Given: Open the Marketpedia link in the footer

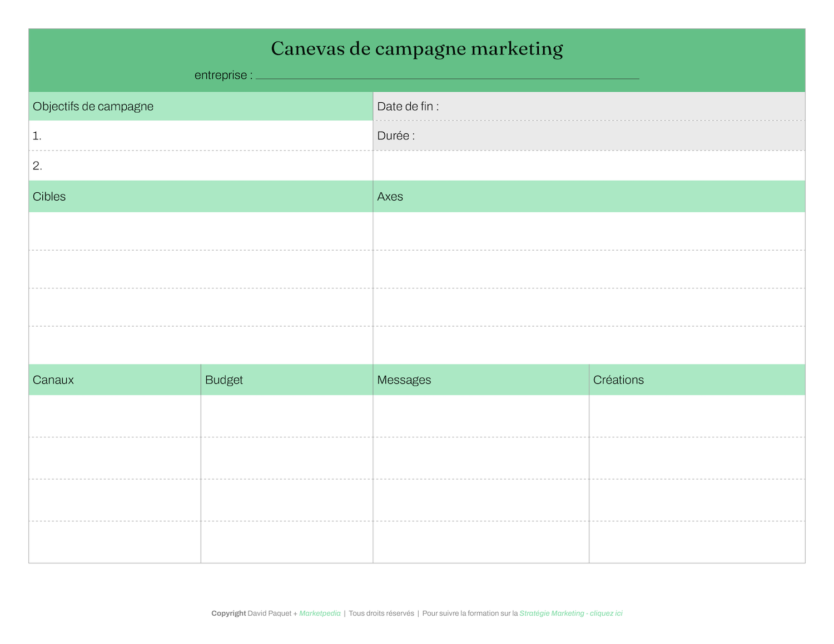Looking at the screenshot, I should coord(320,613).
